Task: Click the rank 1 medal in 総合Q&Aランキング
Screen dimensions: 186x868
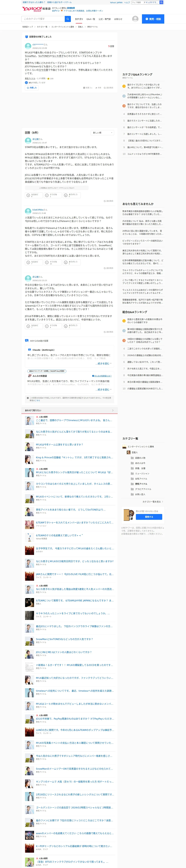Action: click(124, 321)
